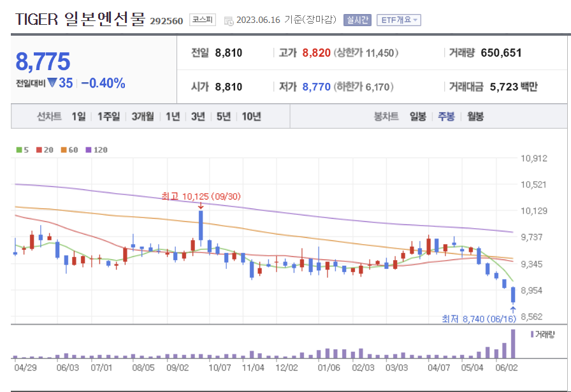Viewport: 571px width, 392px height.
Task: Click the 10,912 price axis label
Action: (x=534, y=159)
